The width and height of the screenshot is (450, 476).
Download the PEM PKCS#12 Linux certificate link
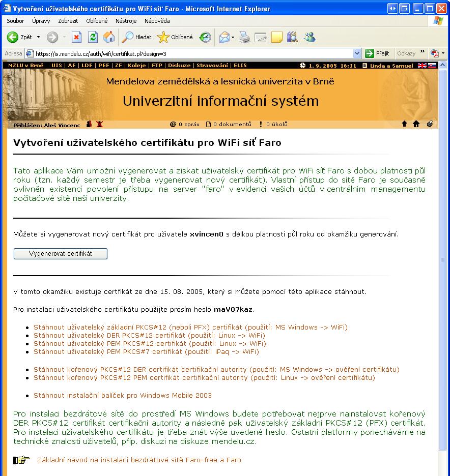pos(150,344)
